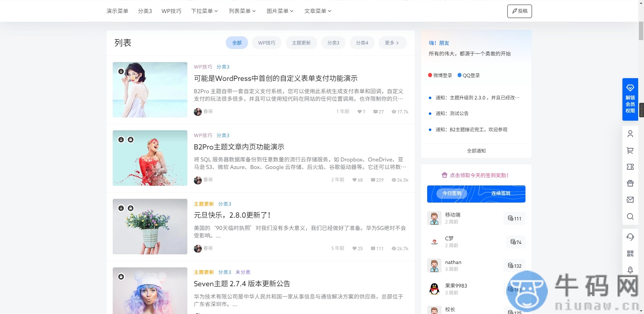This screenshot has height=314, width=644.
Task: Open user nathan in sign-in list
Action: point(453,262)
